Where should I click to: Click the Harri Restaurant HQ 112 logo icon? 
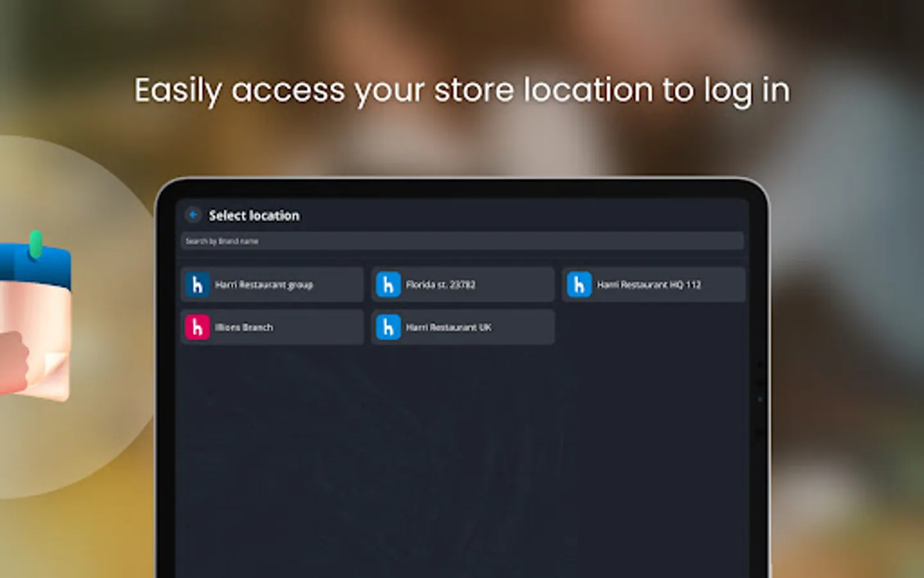579,285
